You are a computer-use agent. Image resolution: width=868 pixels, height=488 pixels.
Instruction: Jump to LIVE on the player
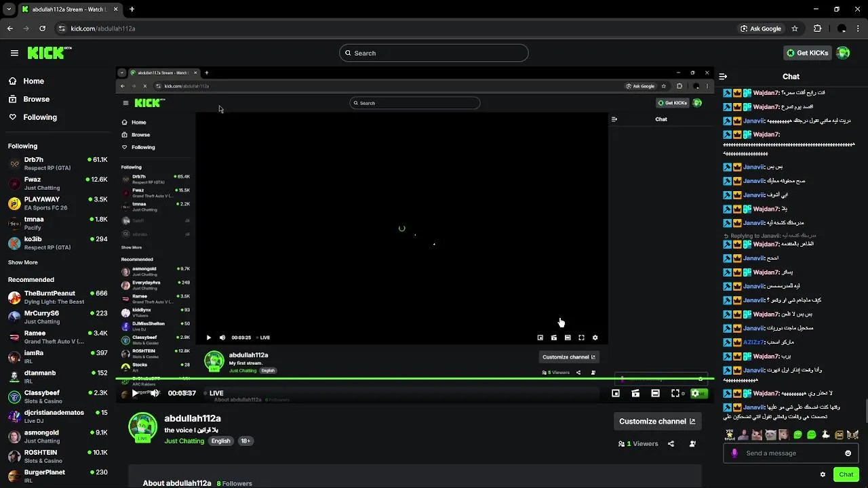[214, 393]
